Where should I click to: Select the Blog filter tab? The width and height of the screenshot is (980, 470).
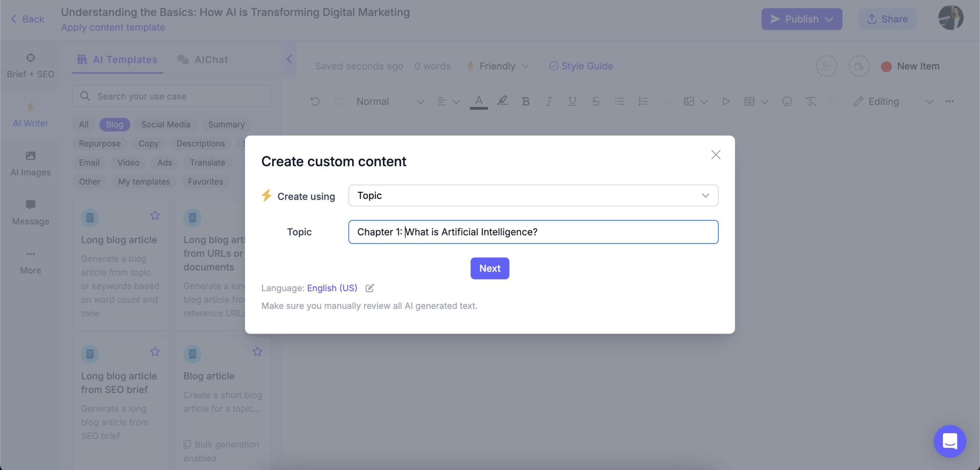click(114, 124)
